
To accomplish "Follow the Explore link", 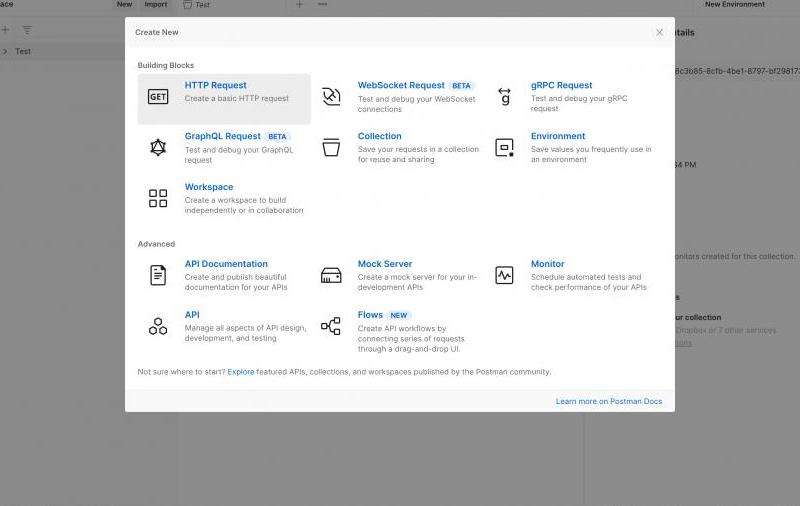I will [240, 372].
